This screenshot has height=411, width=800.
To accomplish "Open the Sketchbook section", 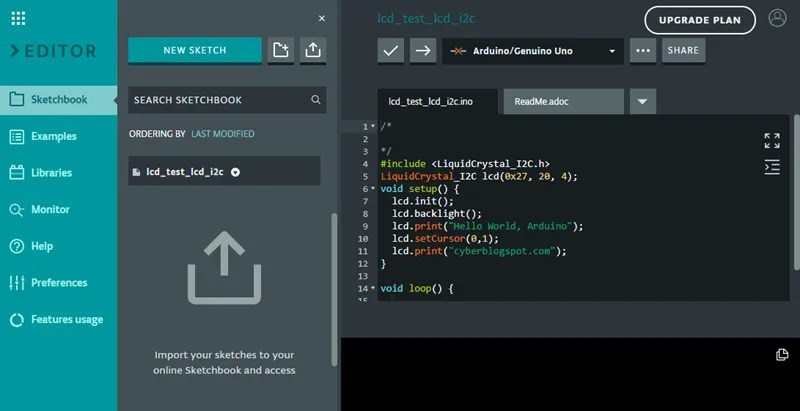I will [x=59, y=100].
